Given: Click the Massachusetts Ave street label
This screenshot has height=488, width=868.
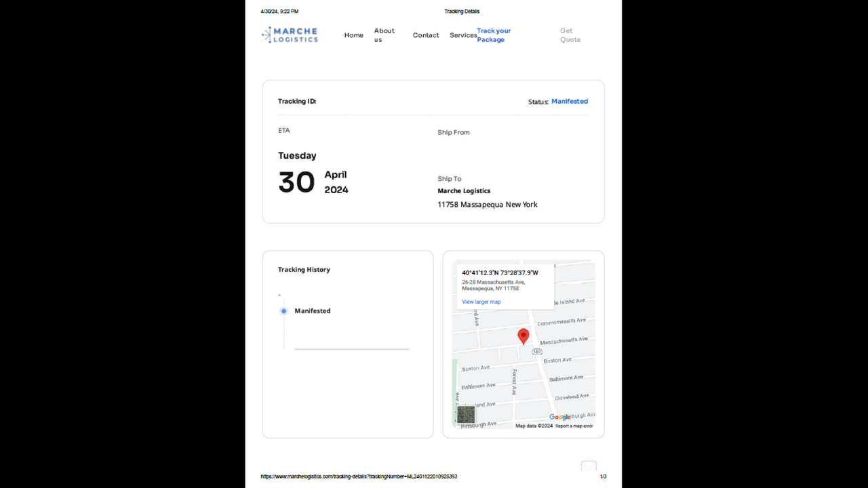Looking at the screenshot, I should coord(564,341).
